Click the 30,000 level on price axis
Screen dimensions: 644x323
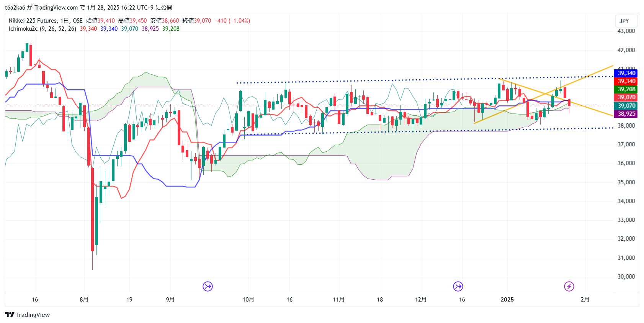626,277
